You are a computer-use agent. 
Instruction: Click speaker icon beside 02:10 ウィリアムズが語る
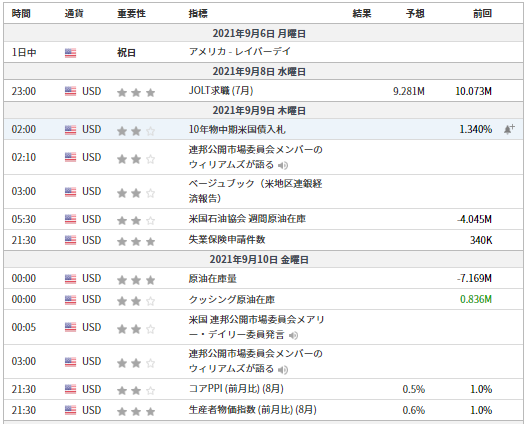283,166
